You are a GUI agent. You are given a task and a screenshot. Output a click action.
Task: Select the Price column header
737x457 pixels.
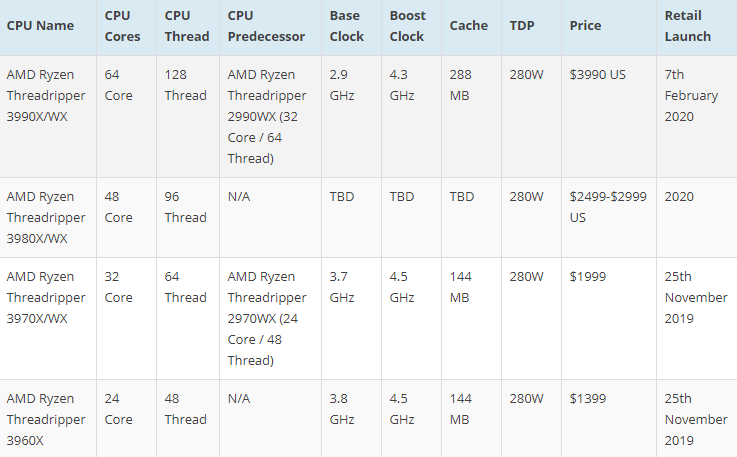pyautogui.click(x=609, y=27)
